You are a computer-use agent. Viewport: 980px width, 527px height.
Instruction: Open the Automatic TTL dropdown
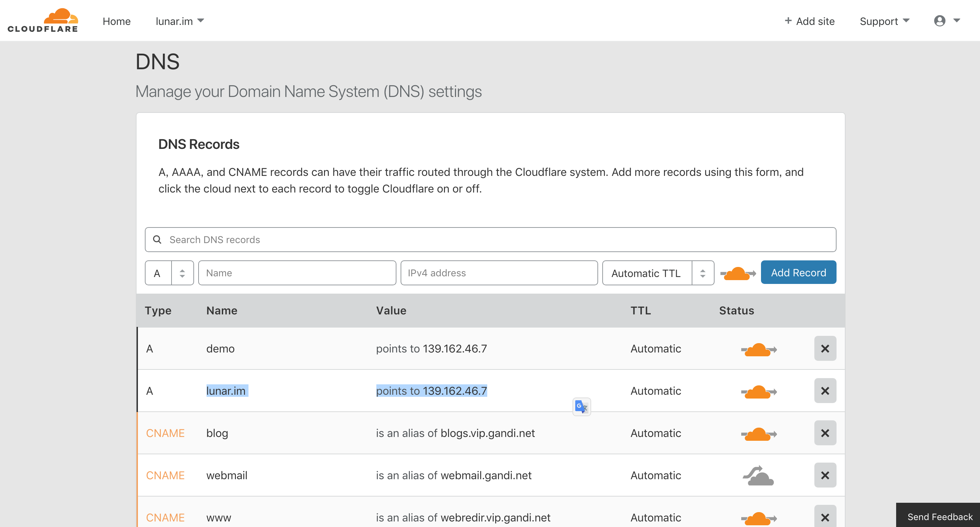click(658, 273)
